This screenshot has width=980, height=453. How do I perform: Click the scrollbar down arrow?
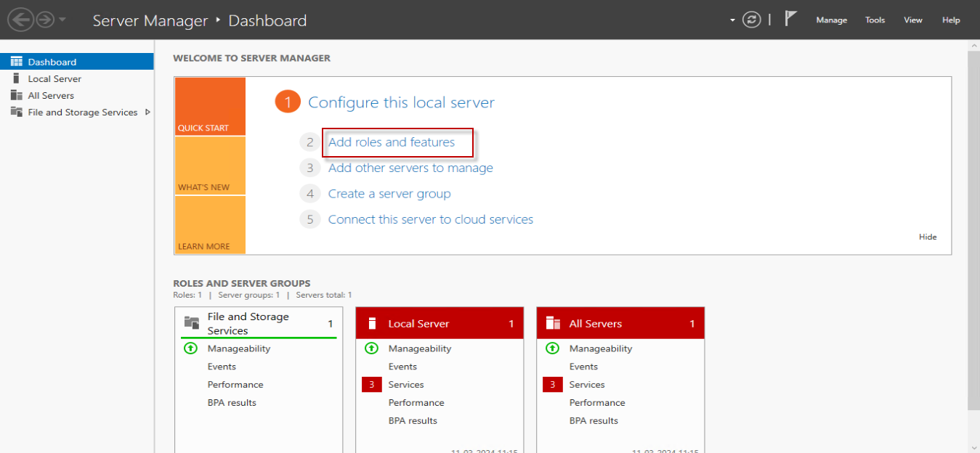tap(973, 447)
